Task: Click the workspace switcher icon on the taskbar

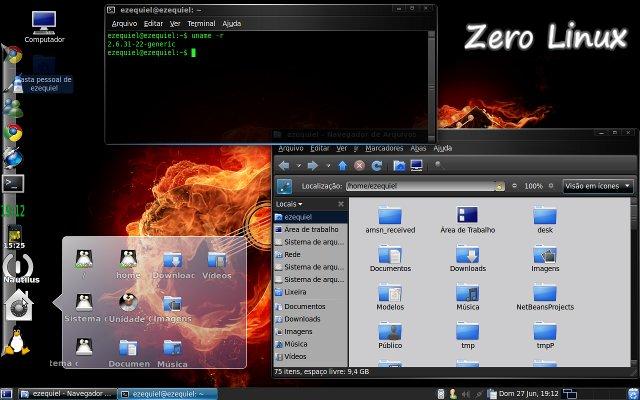Action: coord(569,394)
